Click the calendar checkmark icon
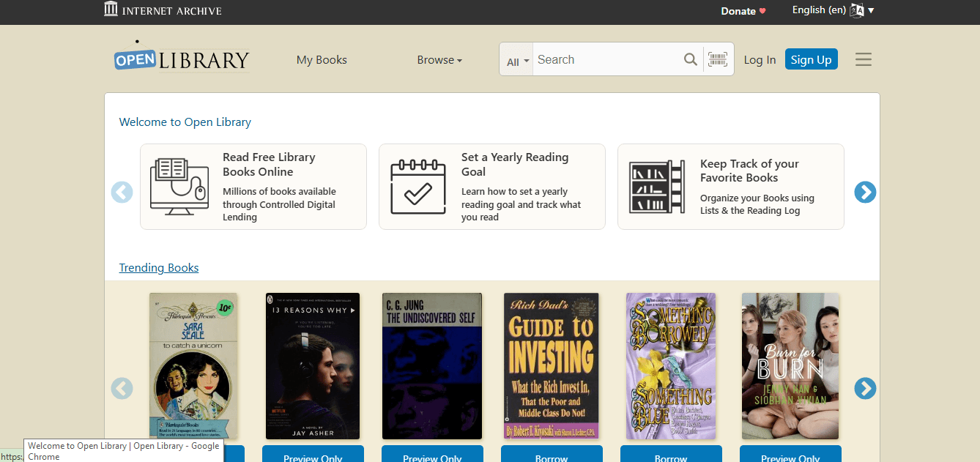Image resolution: width=980 pixels, height=462 pixels. coord(418,187)
